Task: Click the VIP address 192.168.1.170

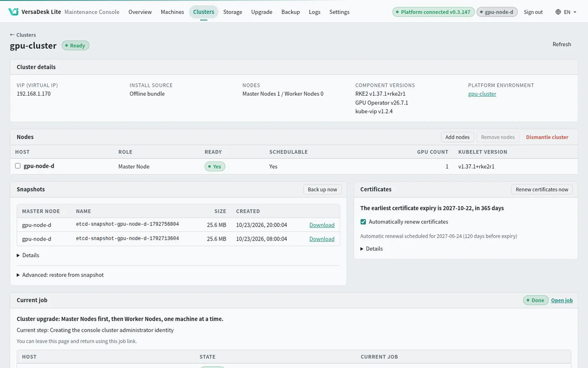Action: [34, 94]
